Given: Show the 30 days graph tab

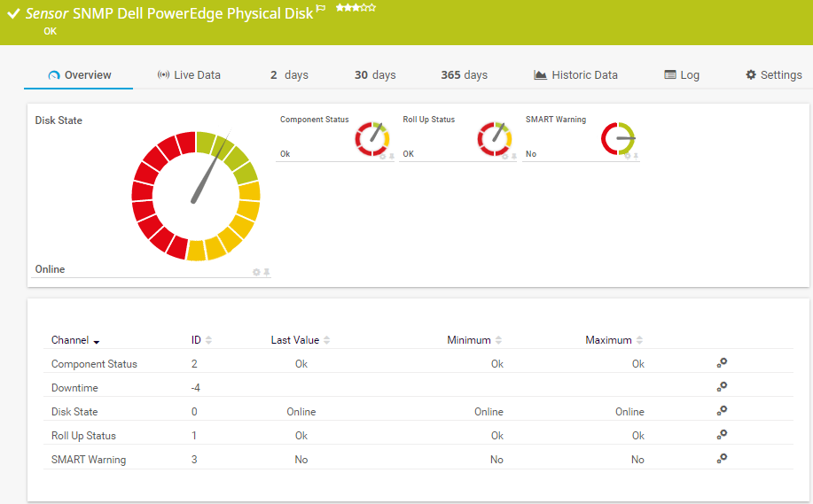Looking at the screenshot, I should click(375, 75).
